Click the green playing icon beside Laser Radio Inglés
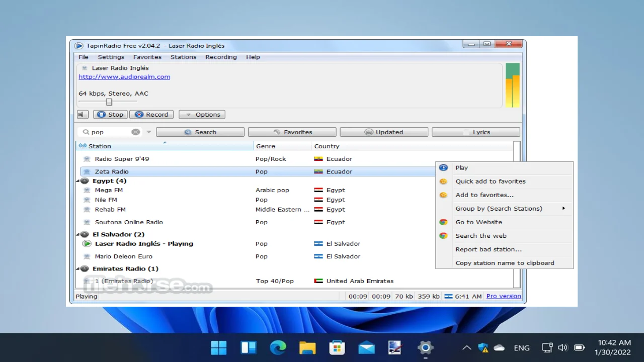The height and width of the screenshot is (362, 644). [x=87, y=244]
